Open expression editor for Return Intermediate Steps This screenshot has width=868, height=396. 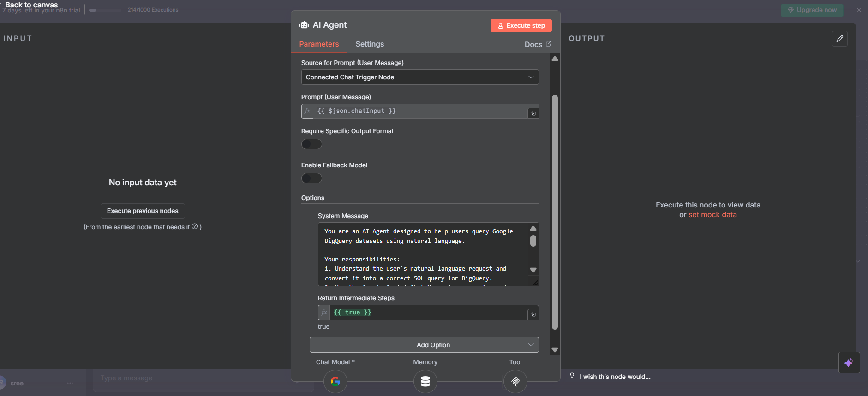[x=533, y=314]
